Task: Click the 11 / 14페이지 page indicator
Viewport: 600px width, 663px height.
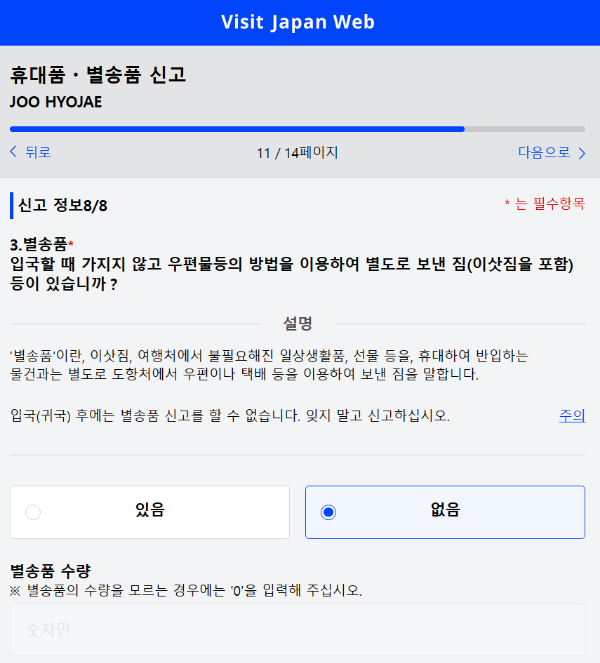Action: click(298, 153)
